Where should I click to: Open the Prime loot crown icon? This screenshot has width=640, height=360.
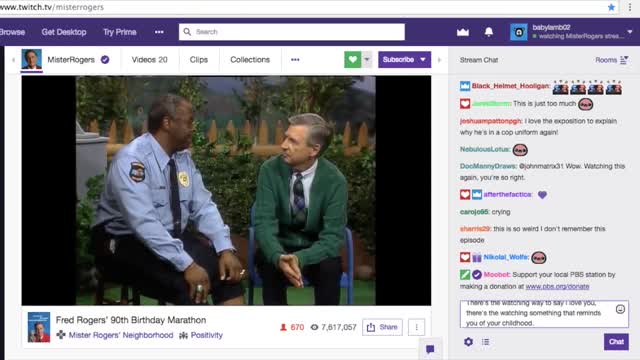point(463,32)
